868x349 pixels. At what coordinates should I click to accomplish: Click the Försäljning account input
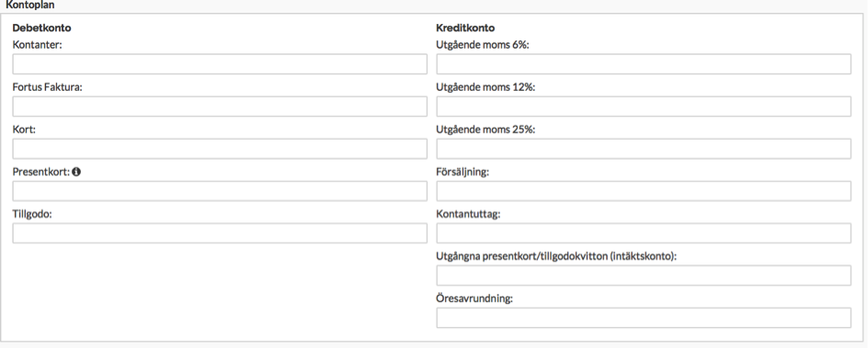644,191
